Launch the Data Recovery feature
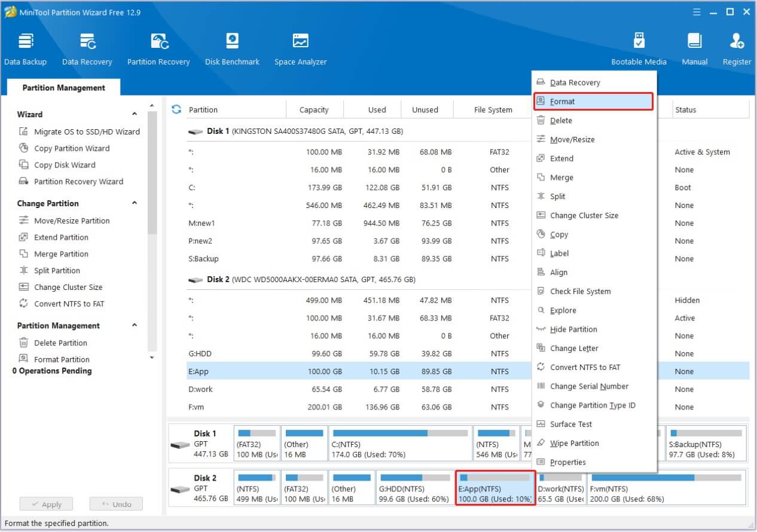 87,48
